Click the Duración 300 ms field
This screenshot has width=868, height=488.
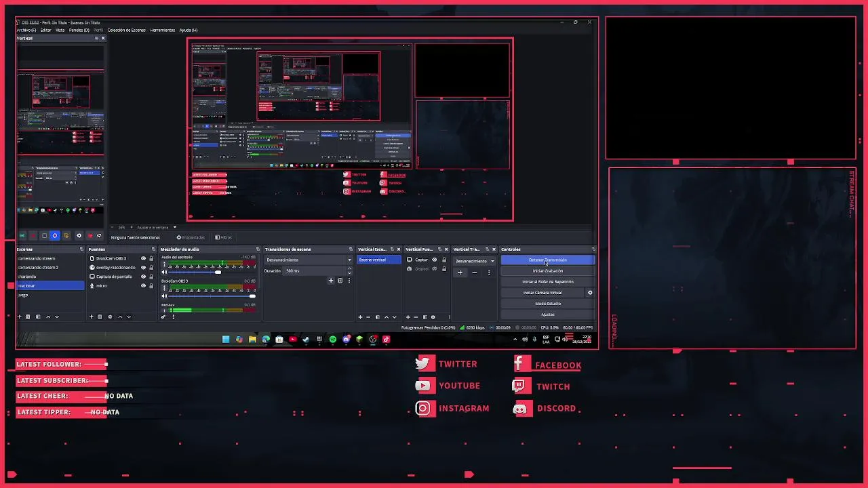point(314,270)
